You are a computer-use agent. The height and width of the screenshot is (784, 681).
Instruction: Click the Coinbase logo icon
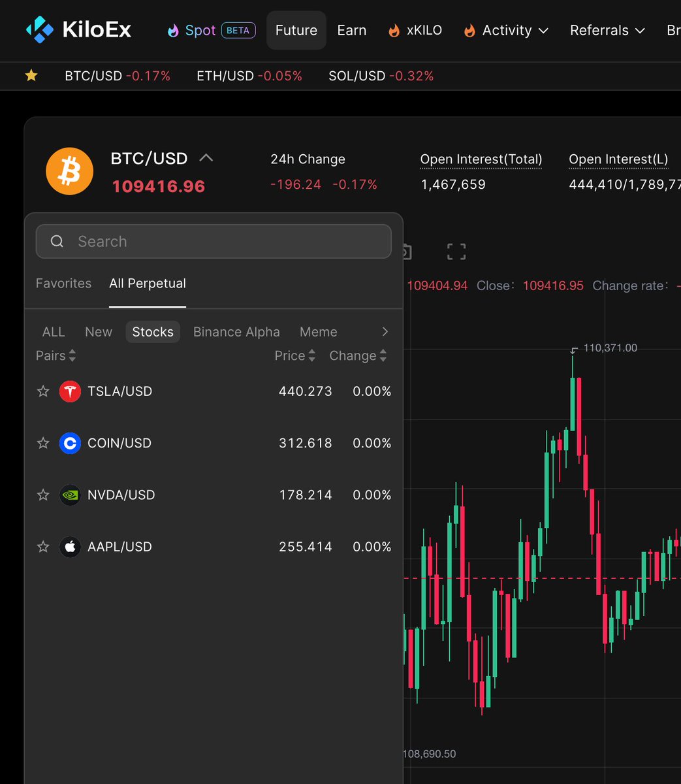point(70,443)
